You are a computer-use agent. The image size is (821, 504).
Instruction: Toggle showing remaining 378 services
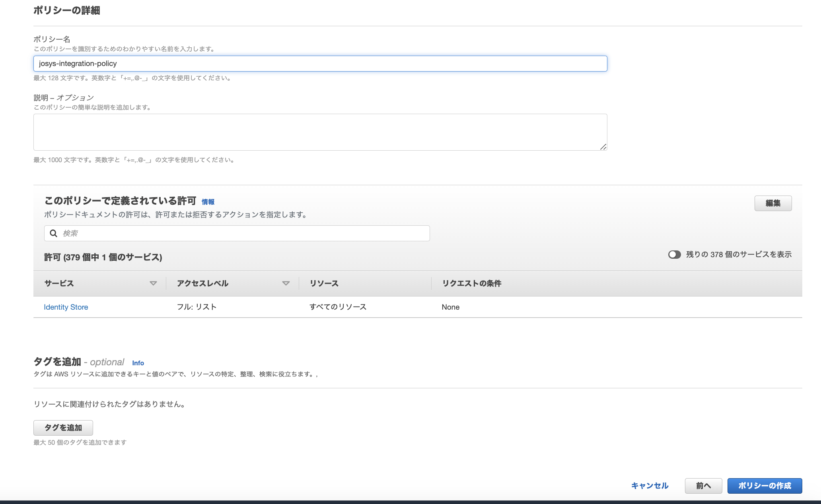pyautogui.click(x=674, y=254)
